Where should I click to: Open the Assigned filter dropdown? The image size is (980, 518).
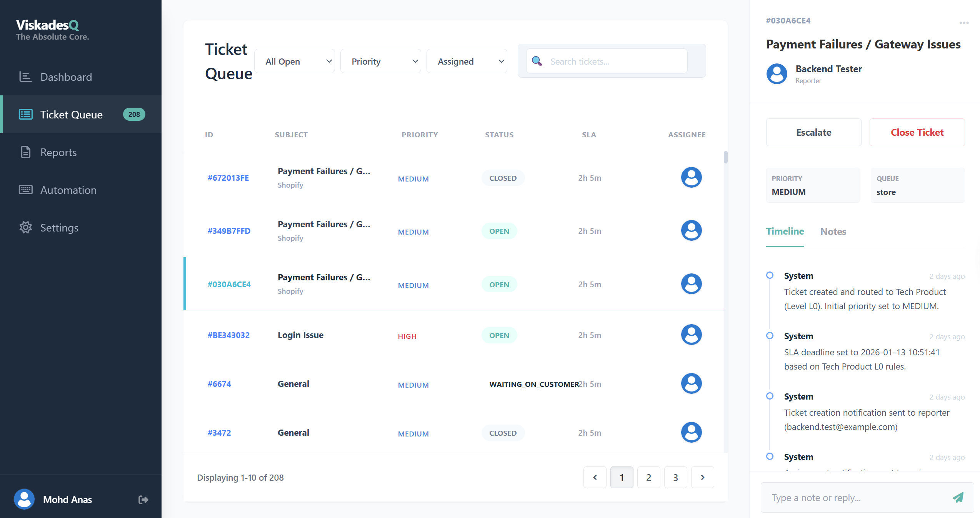click(x=467, y=61)
